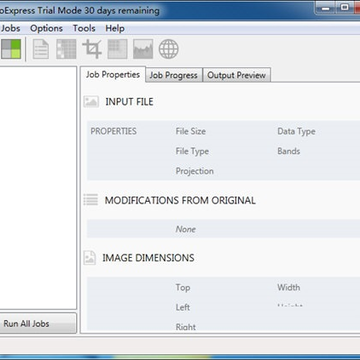Open the Tools menu
This screenshot has height=360, width=360.
pyautogui.click(x=84, y=29)
